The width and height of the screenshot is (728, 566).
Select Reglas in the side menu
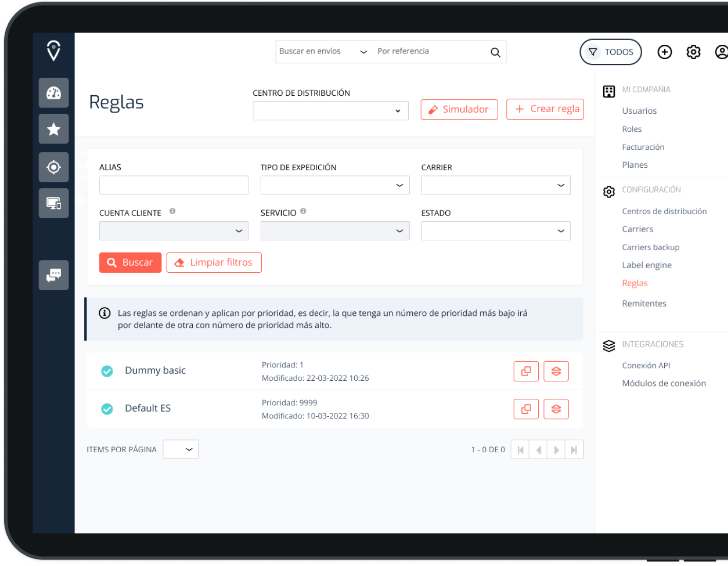click(635, 284)
